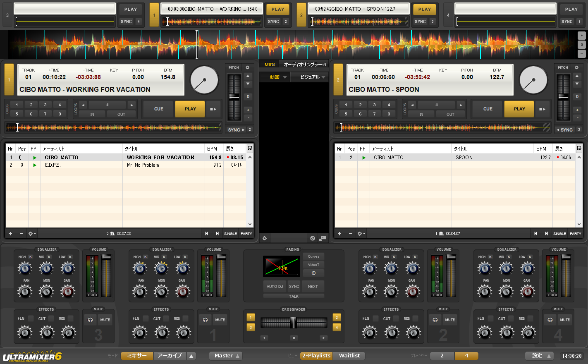Click CUE on deck 1
This screenshot has height=364, width=588.
[x=159, y=109]
